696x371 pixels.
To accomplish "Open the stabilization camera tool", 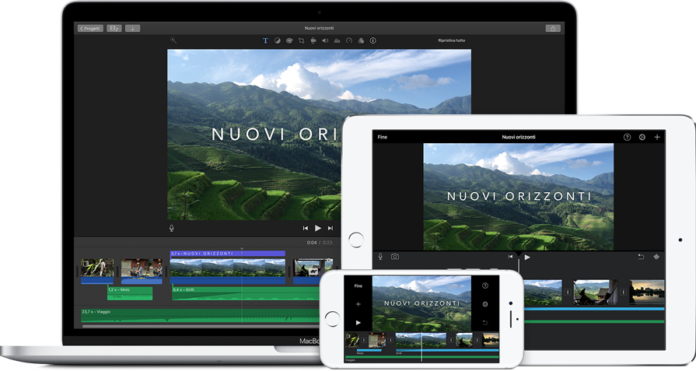I will (x=313, y=40).
